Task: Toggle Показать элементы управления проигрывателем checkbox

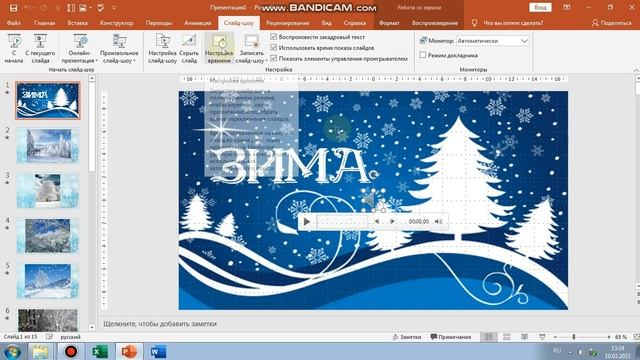Action: click(x=274, y=59)
